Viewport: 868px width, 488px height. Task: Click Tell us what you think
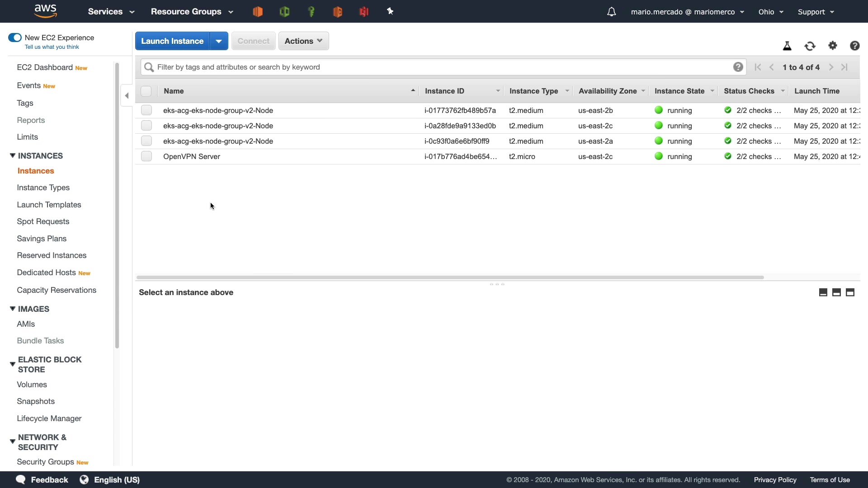click(x=52, y=47)
